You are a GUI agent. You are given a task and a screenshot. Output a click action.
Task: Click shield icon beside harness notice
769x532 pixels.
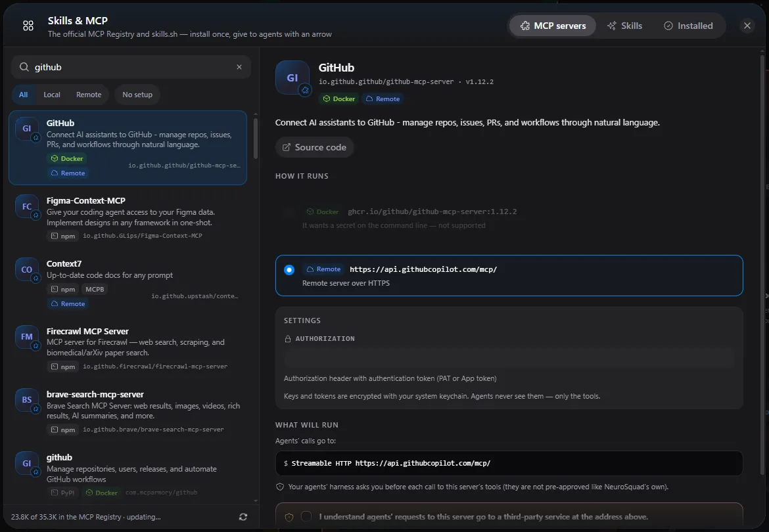(280, 487)
